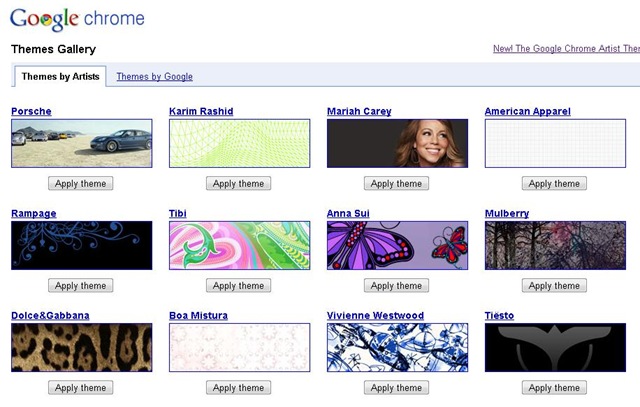Click the Google Chrome logo
Image resolution: width=640 pixels, height=407 pixels.
77,19
